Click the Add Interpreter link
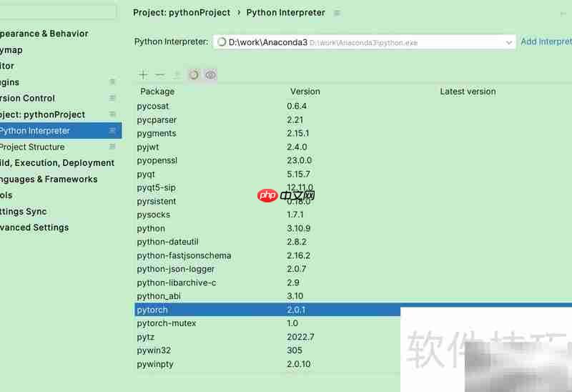 pyautogui.click(x=546, y=41)
